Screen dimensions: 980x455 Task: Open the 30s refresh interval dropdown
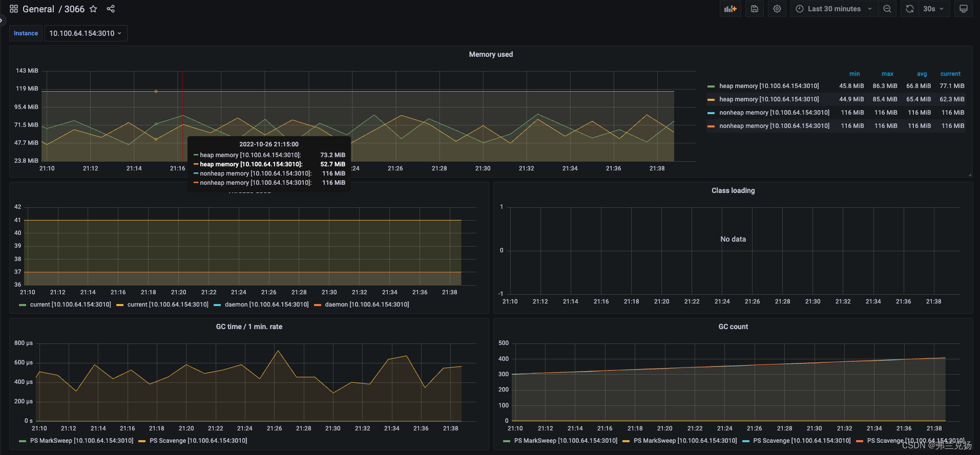coord(934,9)
